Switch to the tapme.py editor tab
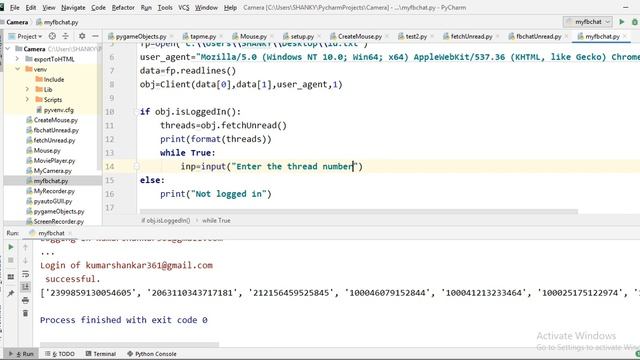This screenshot has width=640, height=360. tap(202, 36)
